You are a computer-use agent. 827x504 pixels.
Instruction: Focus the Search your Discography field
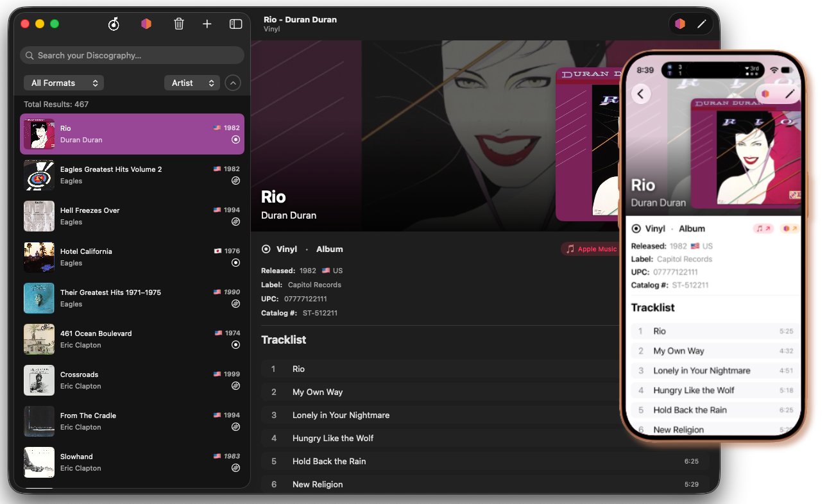tap(132, 56)
